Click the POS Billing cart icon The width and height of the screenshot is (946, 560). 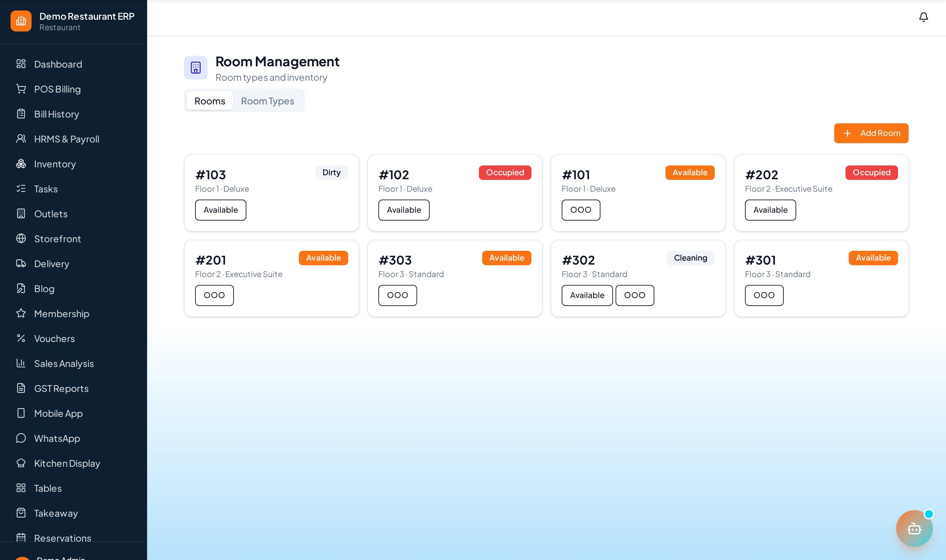pos(21,89)
